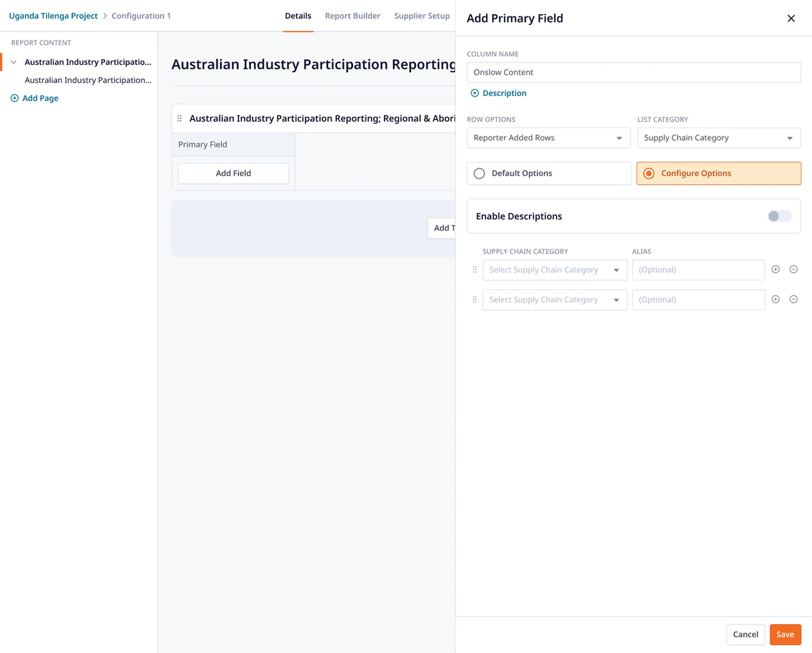Image resolution: width=812 pixels, height=653 pixels.
Task: Click the plus icon next to Description
Action: click(x=474, y=93)
